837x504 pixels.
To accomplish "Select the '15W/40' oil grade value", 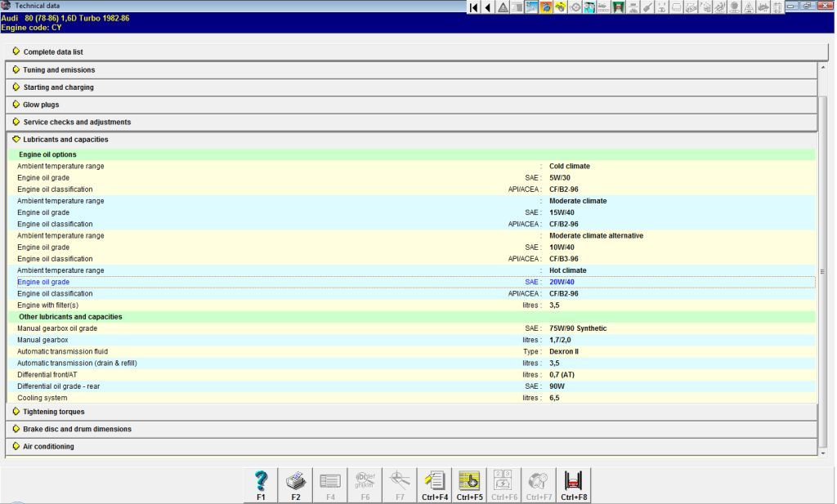I will pyautogui.click(x=562, y=213).
